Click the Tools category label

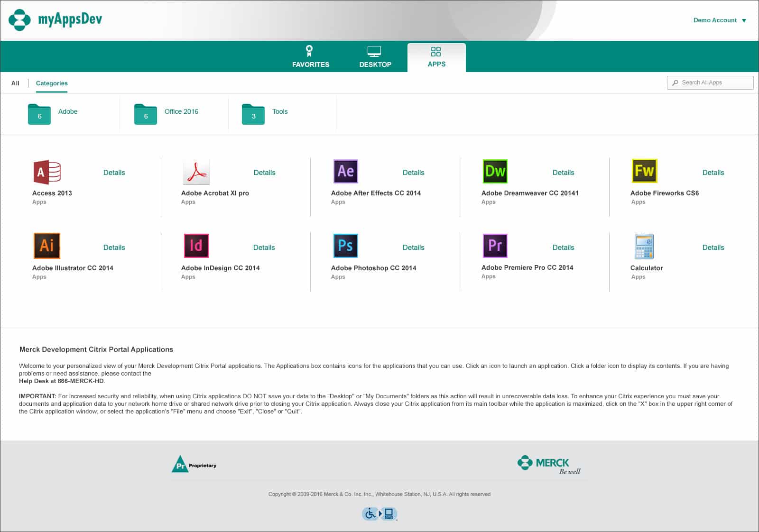click(x=280, y=111)
